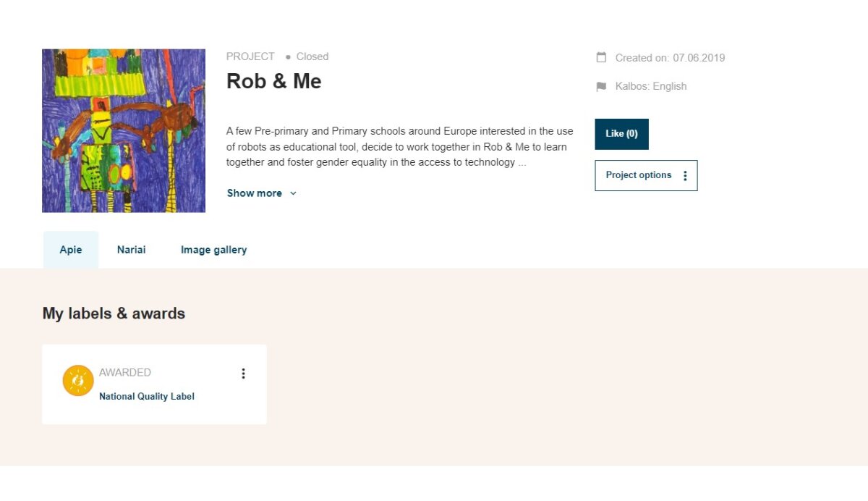
Task: Click the Closed status dot indicator
Action: 288,56
